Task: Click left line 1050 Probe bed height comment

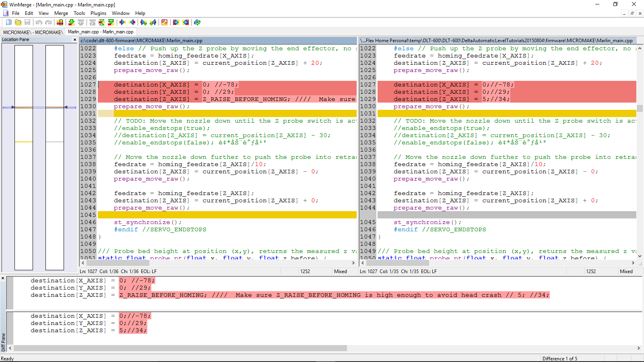Action: click(x=227, y=251)
